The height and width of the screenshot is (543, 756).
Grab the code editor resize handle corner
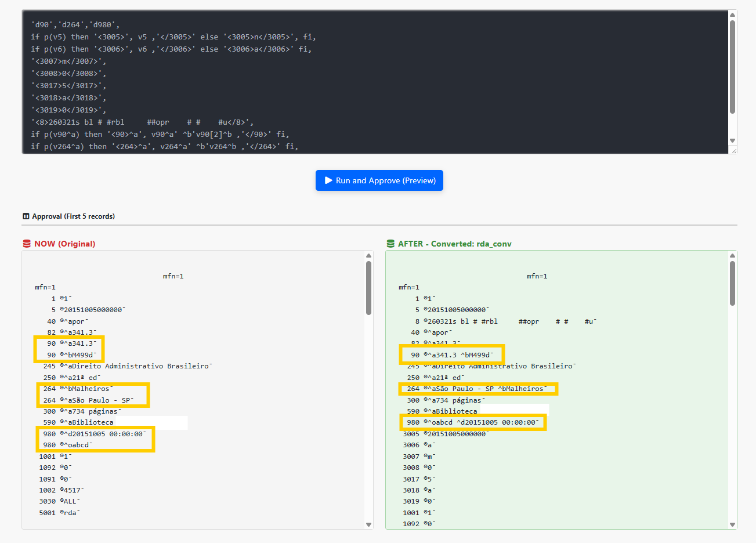733,150
